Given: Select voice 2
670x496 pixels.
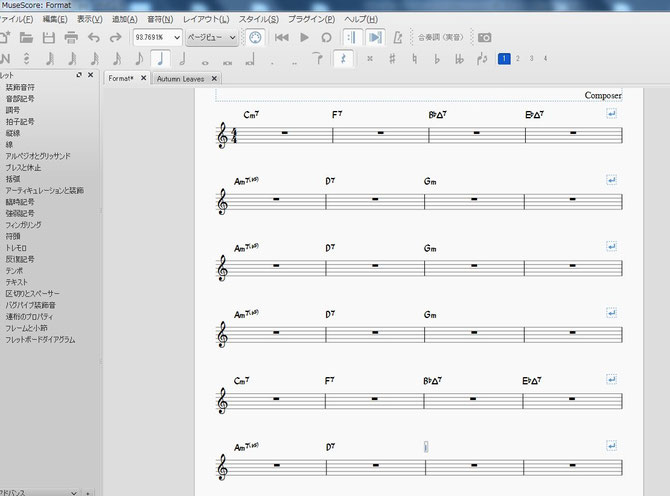Looking at the screenshot, I should pos(518,59).
